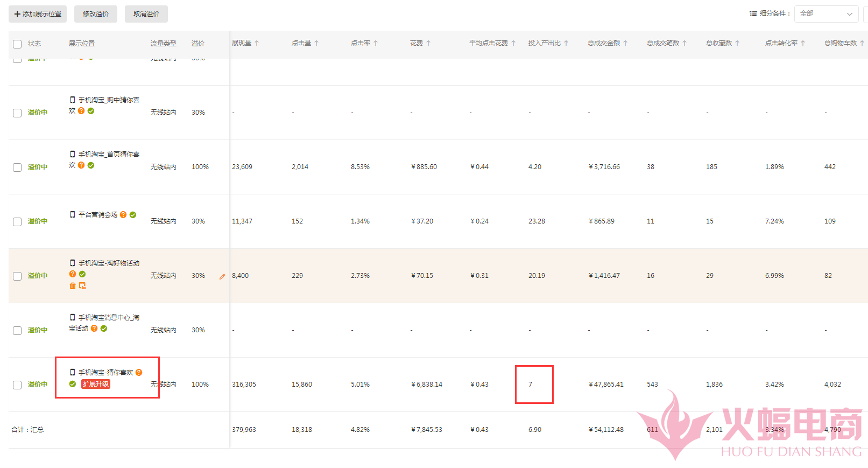Click the pencil edit icon beside 30% premium
Screen dimensions: 868x468
tap(222, 277)
